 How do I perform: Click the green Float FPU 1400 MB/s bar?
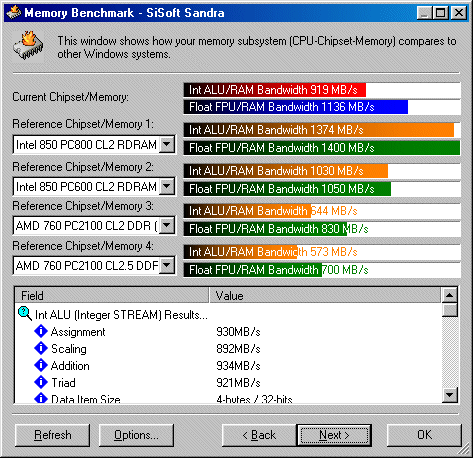click(322, 148)
